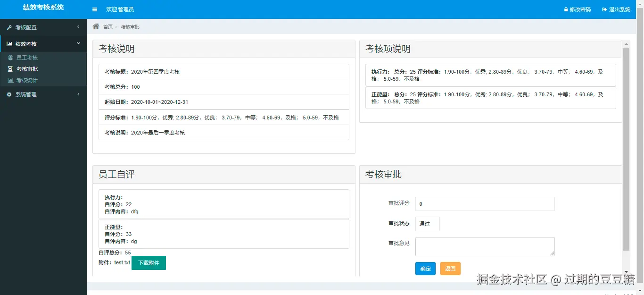Click the user icon beside 员工考核

click(11, 58)
